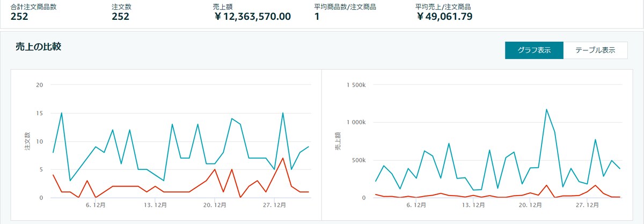Click the 1 000k y-axis label
The image size is (644, 224).
point(356,122)
